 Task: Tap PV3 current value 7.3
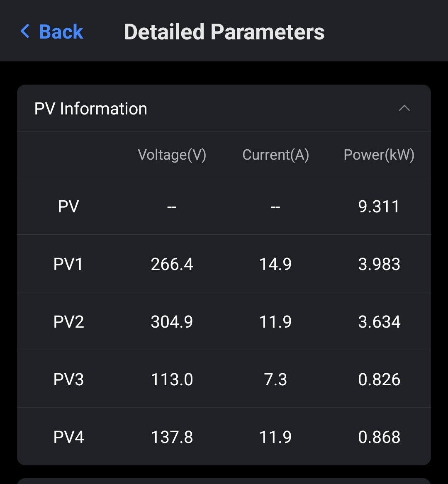click(275, 379)
